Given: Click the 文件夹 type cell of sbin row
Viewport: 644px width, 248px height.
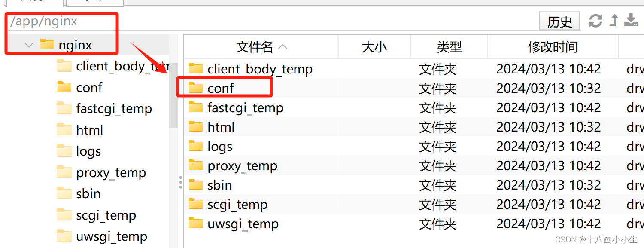Looking at the screenshot, I should click(438, 185).
